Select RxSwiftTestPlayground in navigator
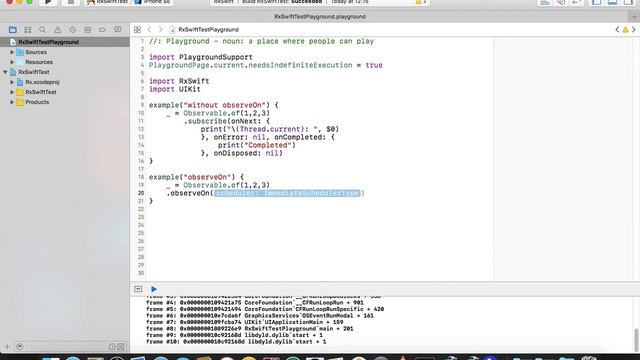 tap(65, 42)
